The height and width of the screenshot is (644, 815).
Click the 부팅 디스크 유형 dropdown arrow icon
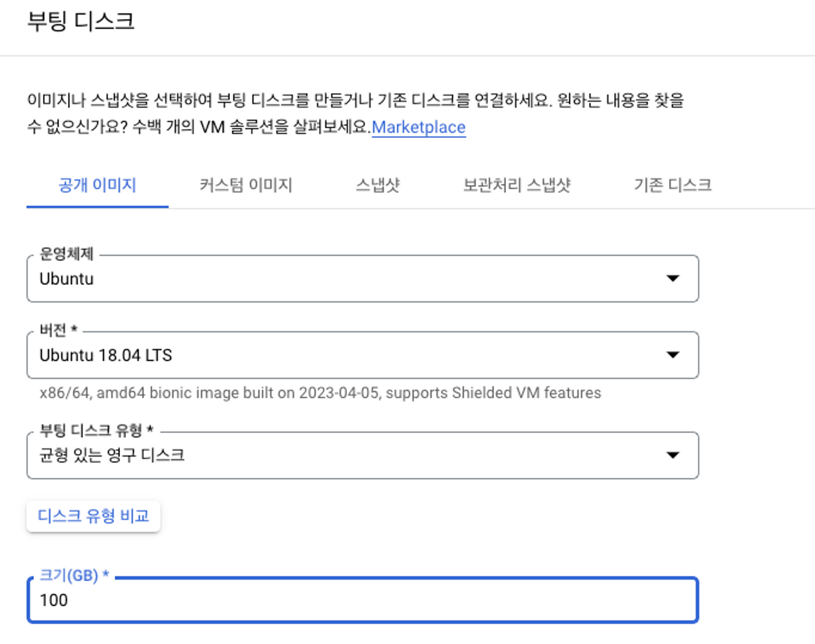click(x=672, y=455)
